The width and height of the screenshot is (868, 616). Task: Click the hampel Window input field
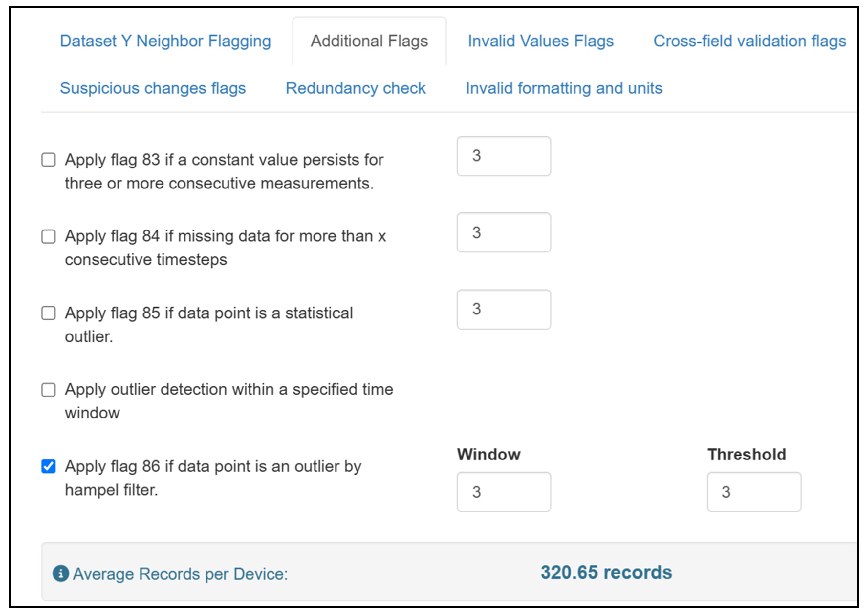[504, 491]
